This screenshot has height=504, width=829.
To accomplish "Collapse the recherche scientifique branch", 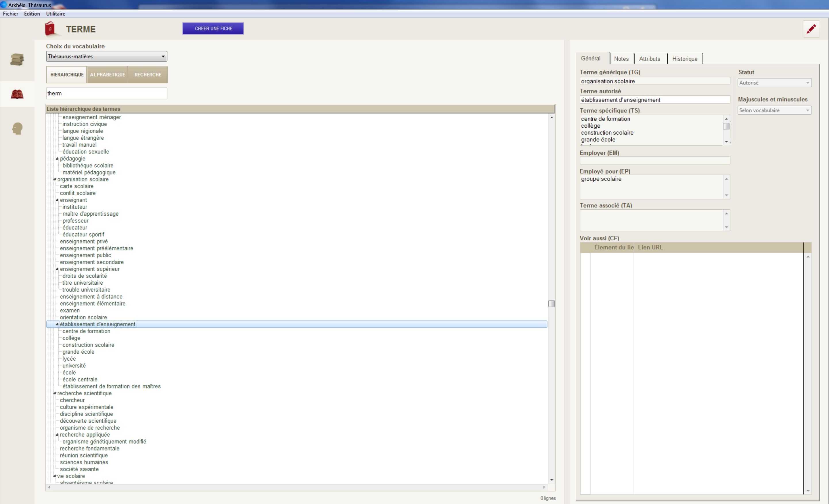I will 55,393.
